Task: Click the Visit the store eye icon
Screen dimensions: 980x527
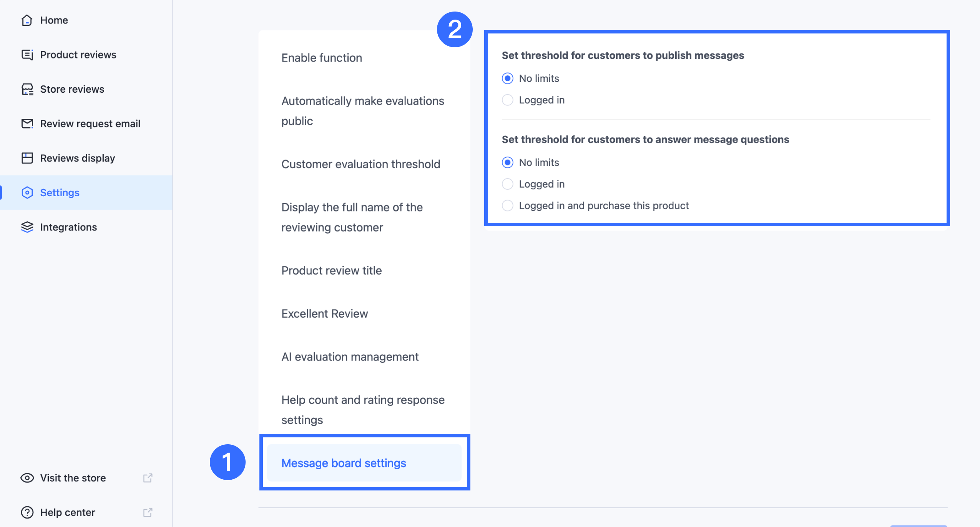Action: point(27,478)
